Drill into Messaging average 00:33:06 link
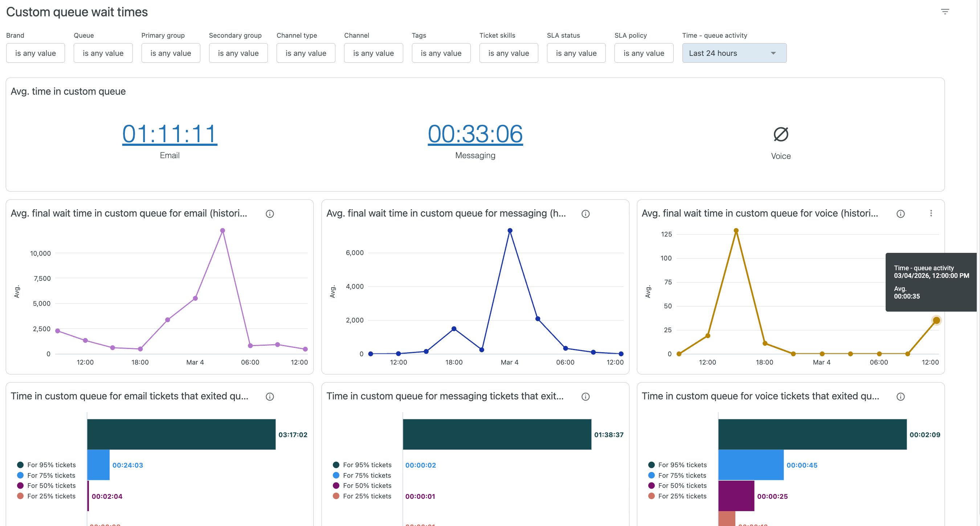 [475, 134]
